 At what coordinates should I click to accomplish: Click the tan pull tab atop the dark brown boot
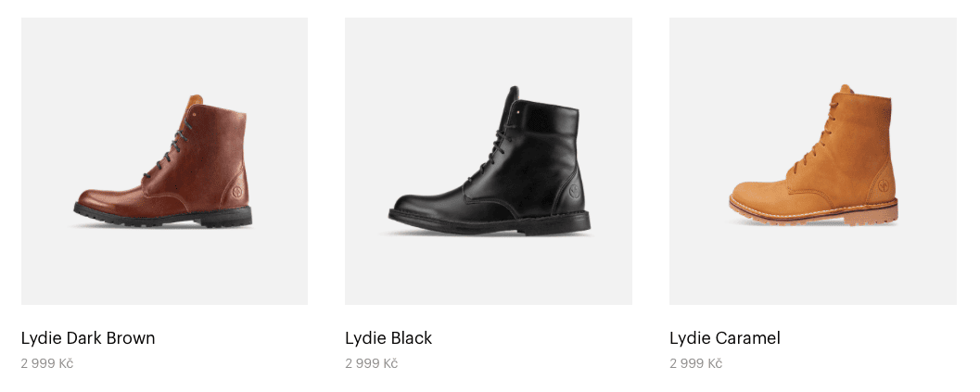coord(196,100)
